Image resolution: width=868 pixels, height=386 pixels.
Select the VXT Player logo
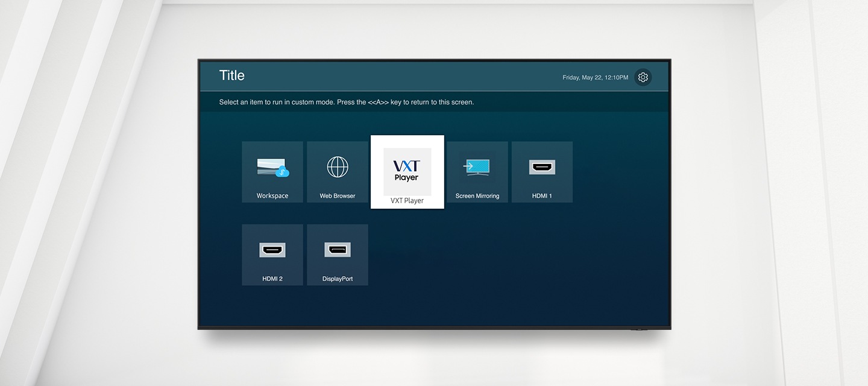coord(407,171)
